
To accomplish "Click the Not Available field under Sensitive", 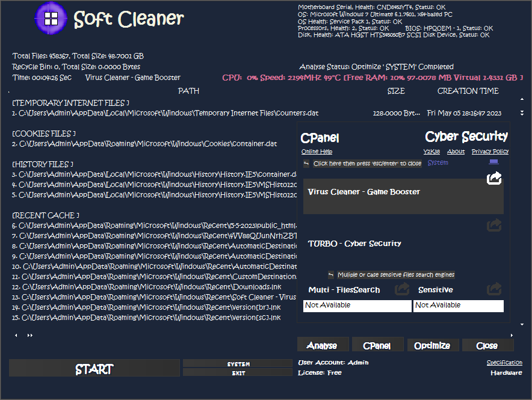I will point(459,306).
